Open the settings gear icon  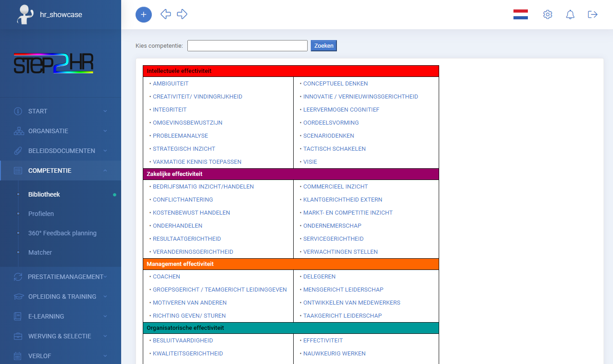pos(548,14)
